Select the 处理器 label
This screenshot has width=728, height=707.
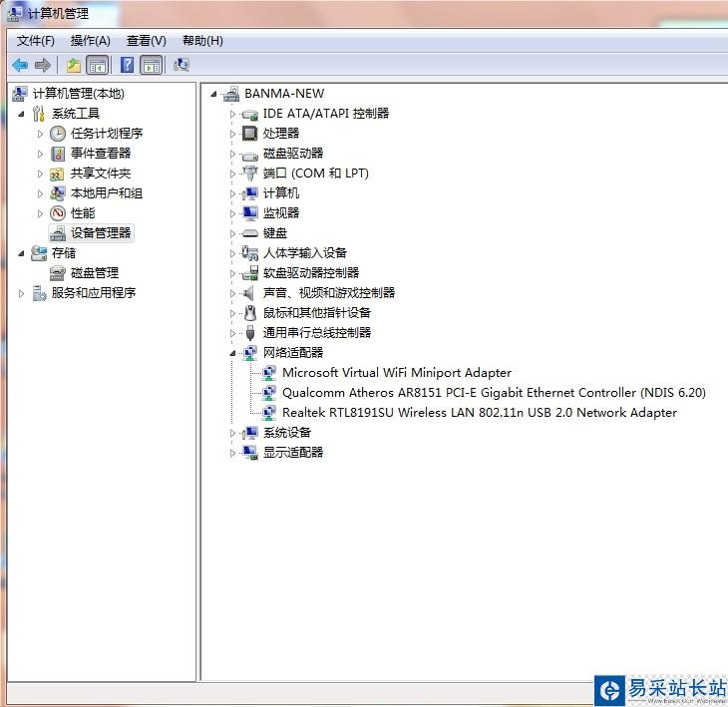[x=281, y=134]
